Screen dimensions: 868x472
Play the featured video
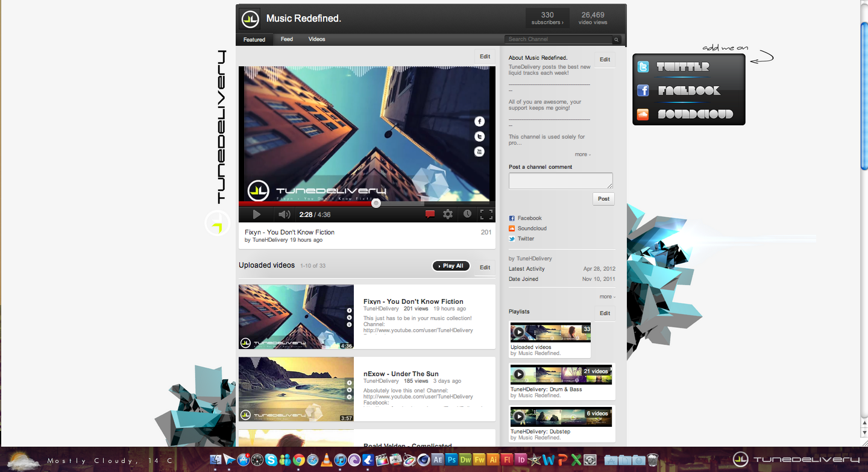(x=256, y=214)
